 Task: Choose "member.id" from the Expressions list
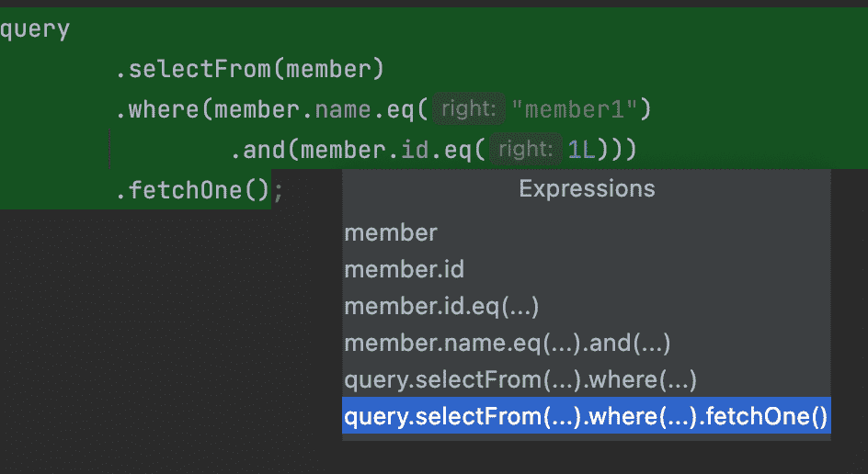(404, 270)
